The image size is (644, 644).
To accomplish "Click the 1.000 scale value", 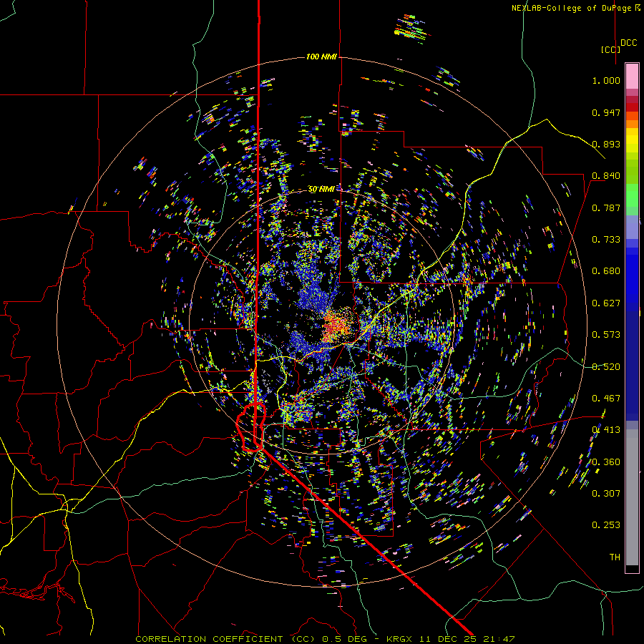I will point(606,80).
